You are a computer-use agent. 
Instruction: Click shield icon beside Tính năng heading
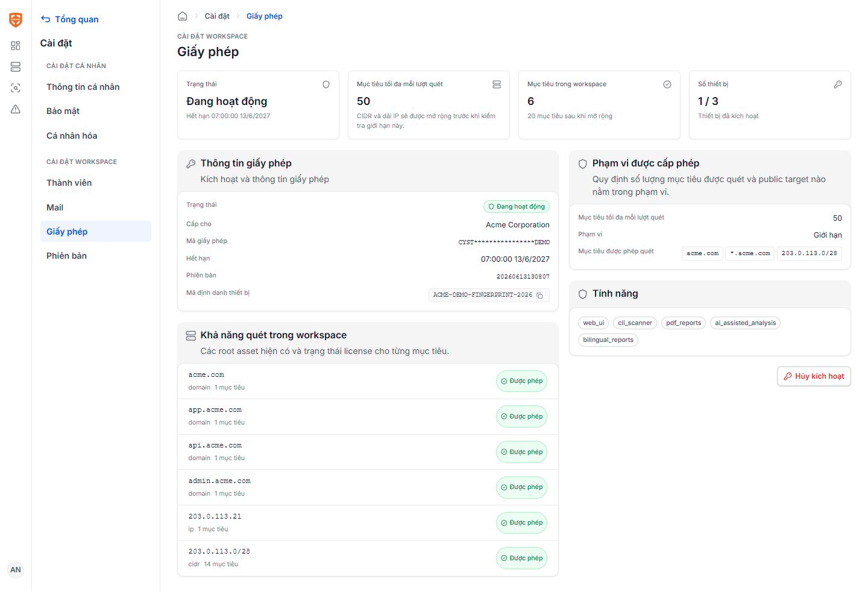pyautogui.click(x=583, y=294)
